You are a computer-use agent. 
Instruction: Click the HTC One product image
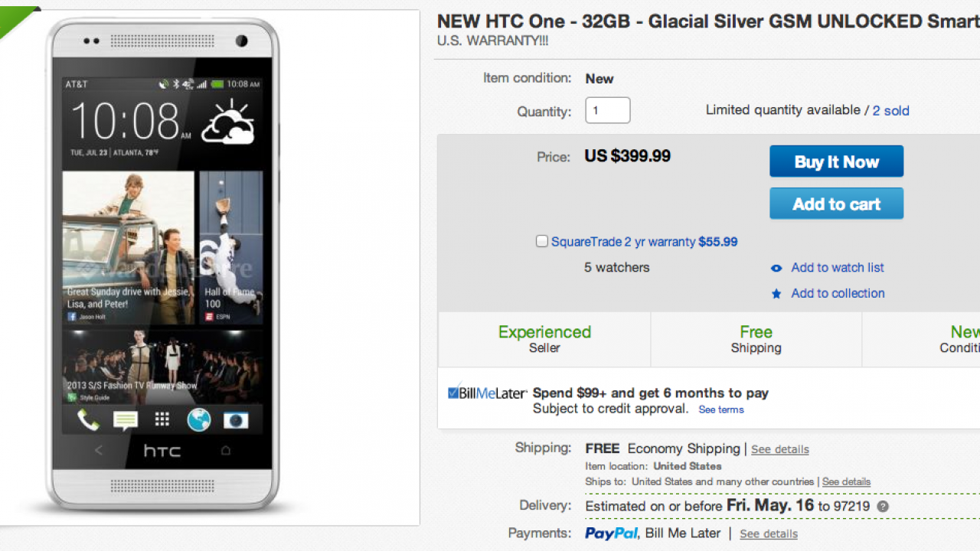pos(162,264)
